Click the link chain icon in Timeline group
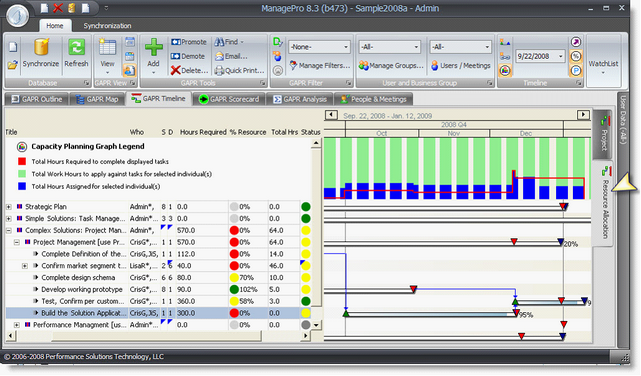 point(505,56)
